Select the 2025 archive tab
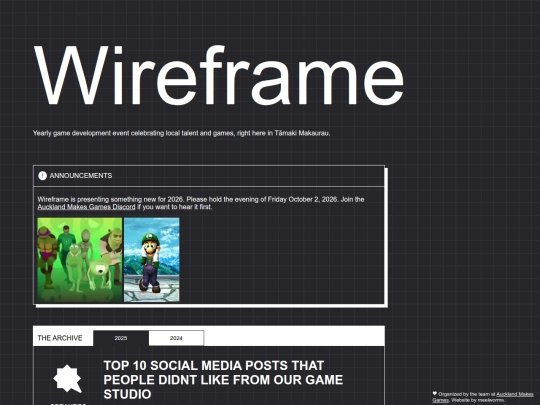 (121, 338)
